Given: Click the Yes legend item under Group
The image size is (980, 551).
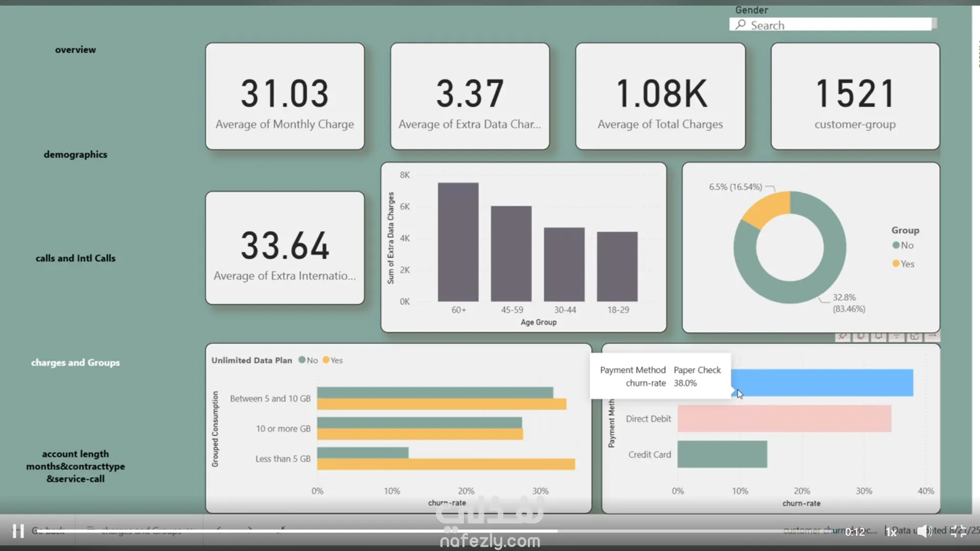Looking at the screenshot, I should click(903, 264).
